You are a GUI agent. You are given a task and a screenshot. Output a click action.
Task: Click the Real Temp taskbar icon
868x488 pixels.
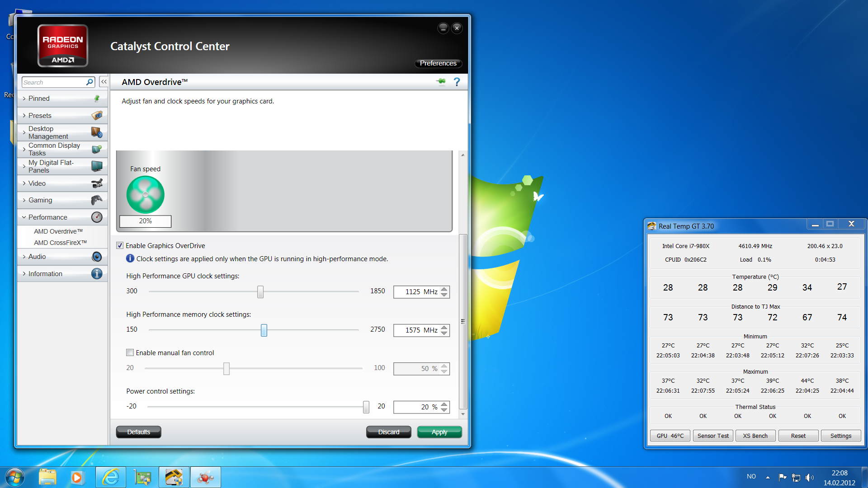[174, 477]
